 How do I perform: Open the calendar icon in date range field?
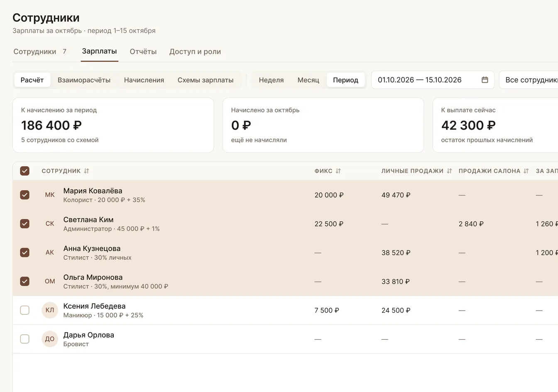click(485, 80)
